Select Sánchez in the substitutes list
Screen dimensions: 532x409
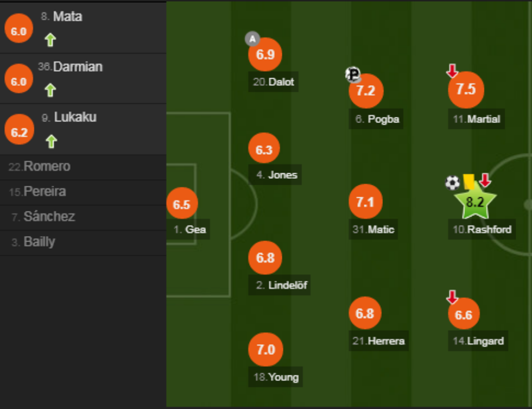tap(49, 217)
